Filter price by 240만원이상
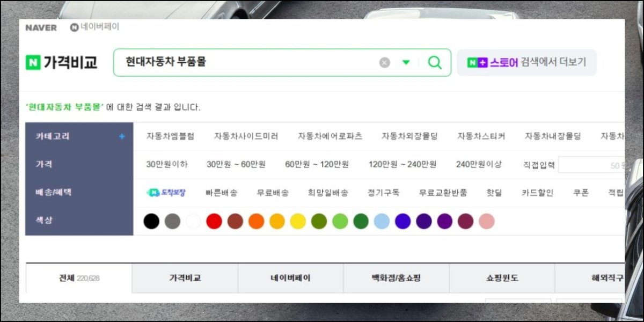This screenshot has height=322, width=644. tap(479, 165)
